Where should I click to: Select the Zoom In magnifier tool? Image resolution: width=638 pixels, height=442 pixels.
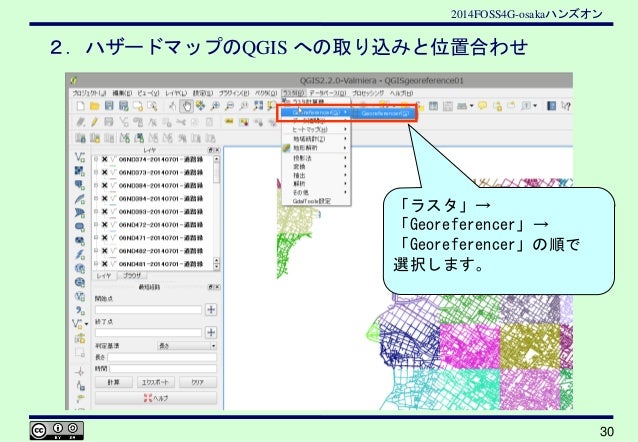click(x=215, y=106)
